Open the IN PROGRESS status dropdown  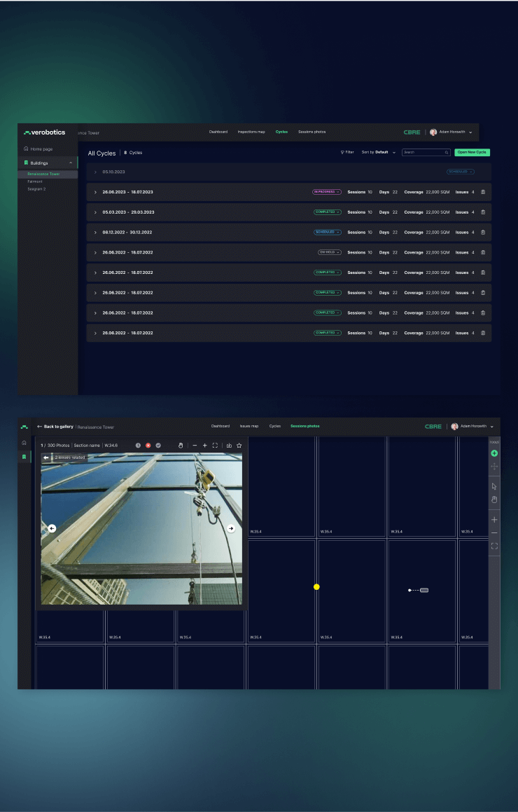[327, 192]
